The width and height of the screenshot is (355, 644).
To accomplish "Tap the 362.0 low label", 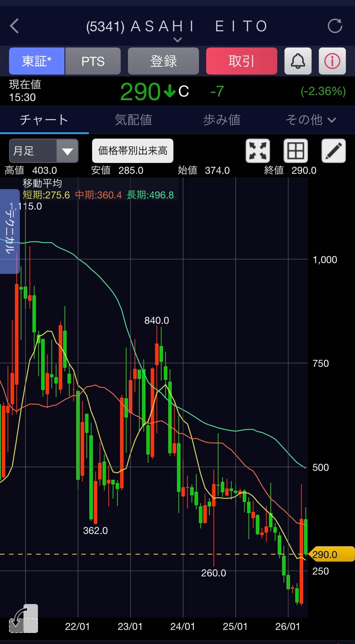I will 95,531.
